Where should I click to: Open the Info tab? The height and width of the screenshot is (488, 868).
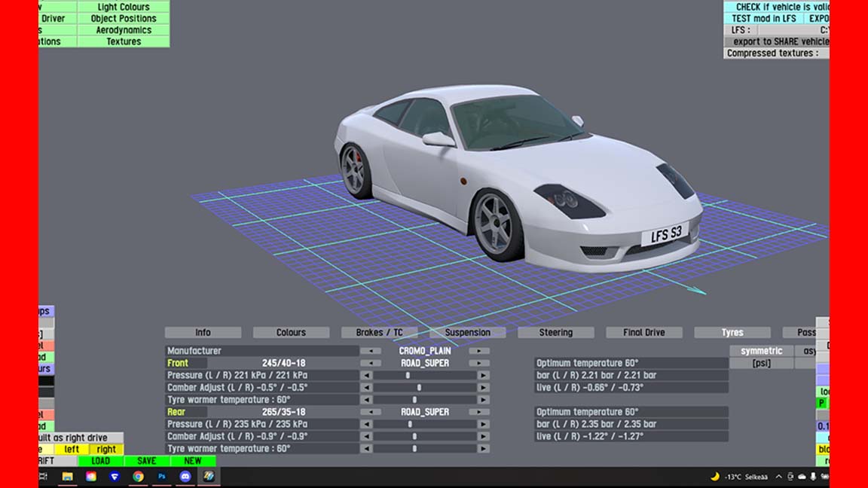click(203, 333)
